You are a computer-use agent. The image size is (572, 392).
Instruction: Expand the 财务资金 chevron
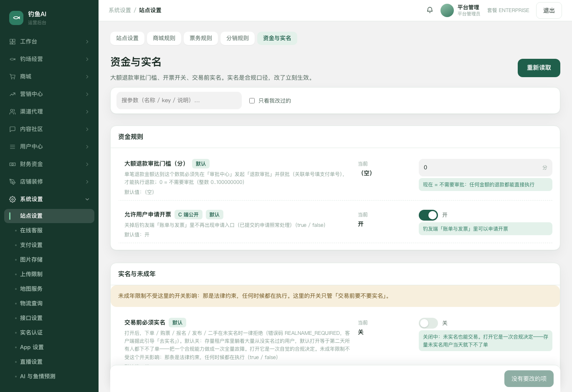[87, 164]
